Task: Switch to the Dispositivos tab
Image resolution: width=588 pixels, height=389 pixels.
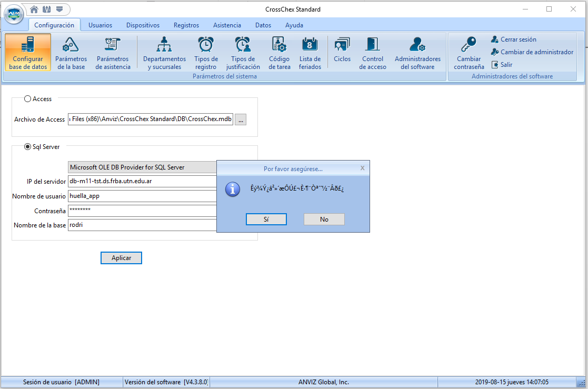Action: point(143,25)
